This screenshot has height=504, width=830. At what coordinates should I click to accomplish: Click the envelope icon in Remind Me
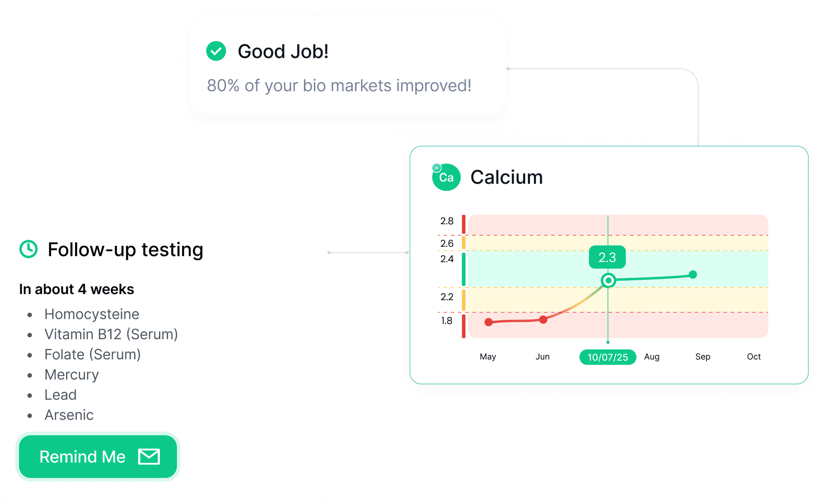[x=149, y=456]
